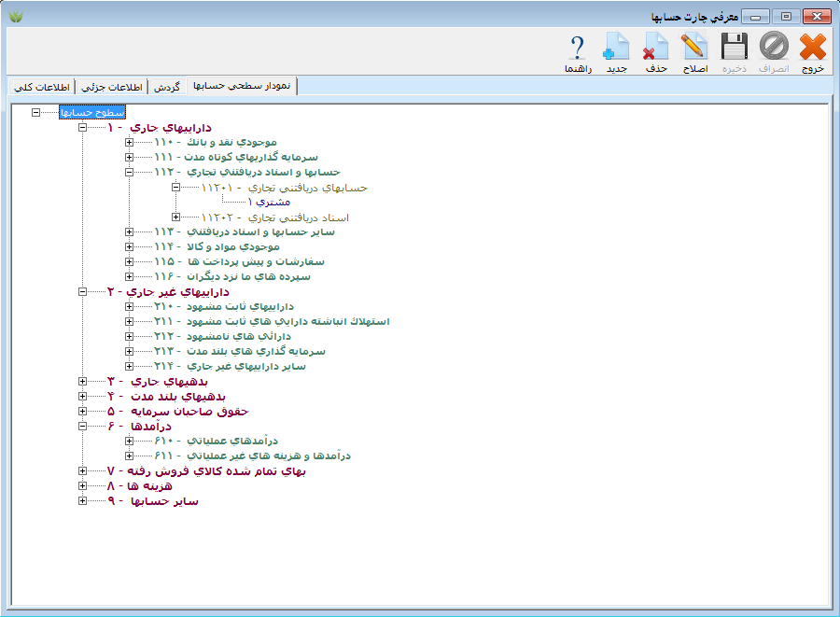Open the اطلاعات جزئی tab
Screen dimensions: 840x617
(111, 86)
